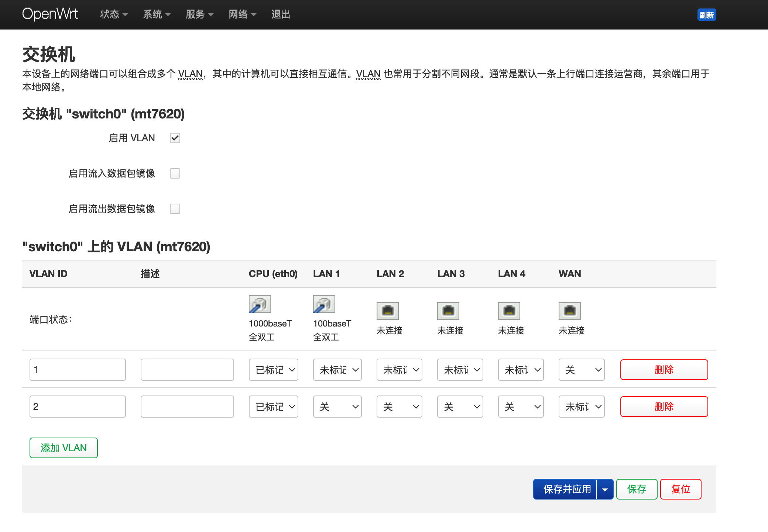The image size is (768, 532).
Task: Open the CPU dropdown for VLAN 1
Action: (273, 369)
